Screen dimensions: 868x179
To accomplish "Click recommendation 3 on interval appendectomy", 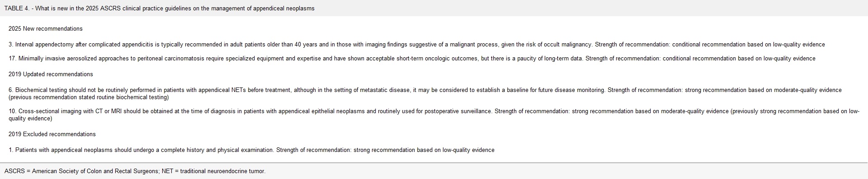I will pos(417,45).
